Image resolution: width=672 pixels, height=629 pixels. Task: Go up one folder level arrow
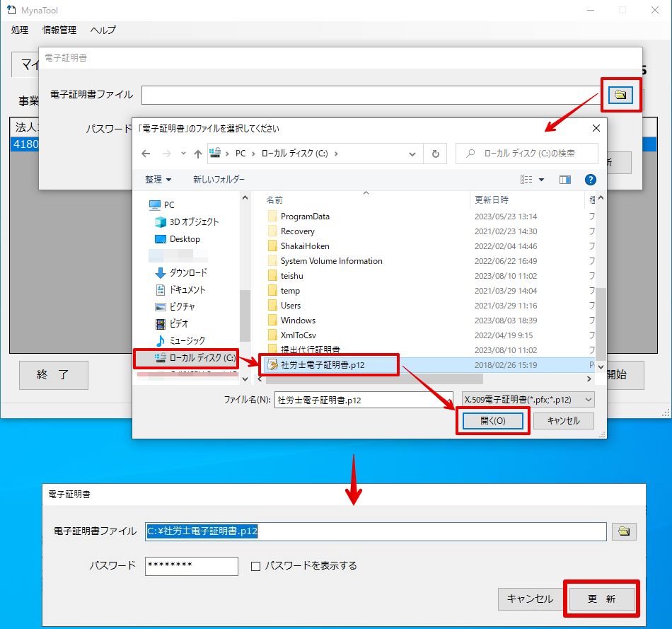click(197, 154)
